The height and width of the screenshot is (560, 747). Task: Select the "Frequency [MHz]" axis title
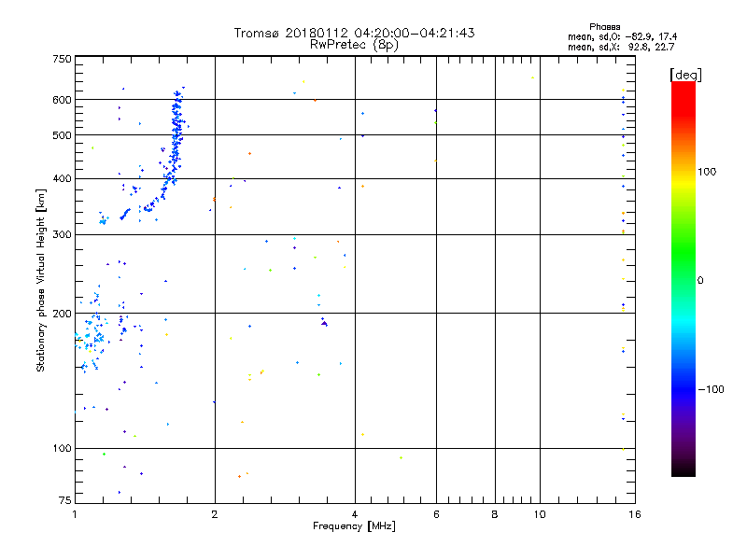tap(354, 526)
